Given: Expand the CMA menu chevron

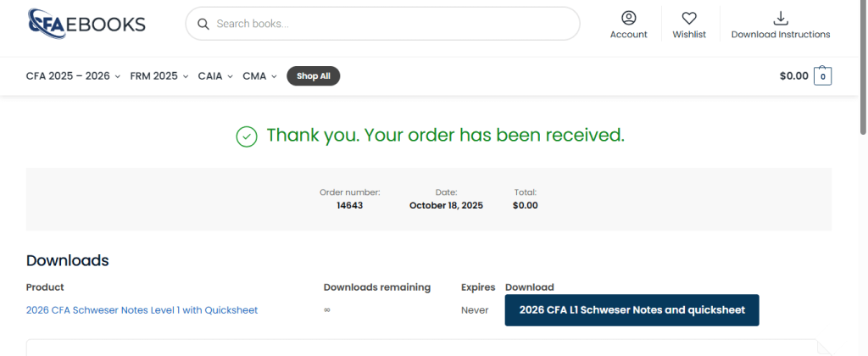Looking at the screenshot, I should tap(274, 76).
